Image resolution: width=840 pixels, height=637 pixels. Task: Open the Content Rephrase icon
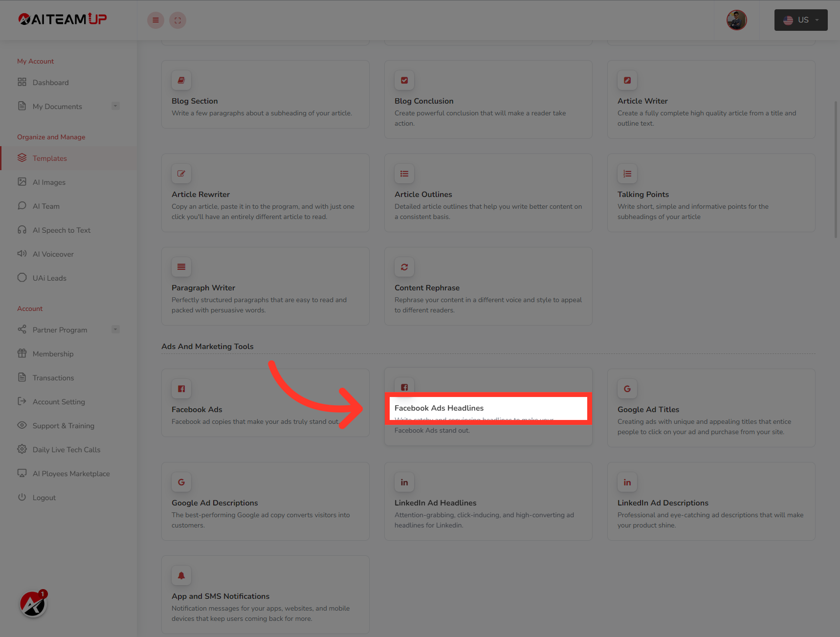pos(404,267)
